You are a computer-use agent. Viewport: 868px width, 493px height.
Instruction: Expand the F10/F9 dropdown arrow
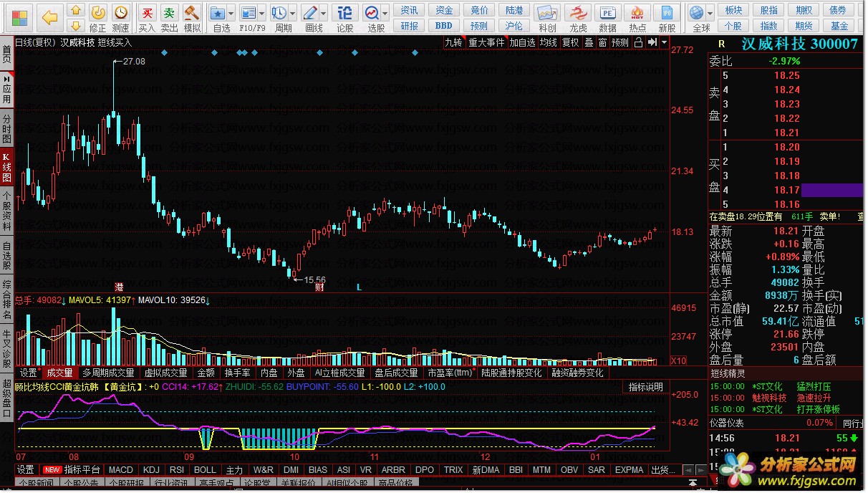[262, 13]
